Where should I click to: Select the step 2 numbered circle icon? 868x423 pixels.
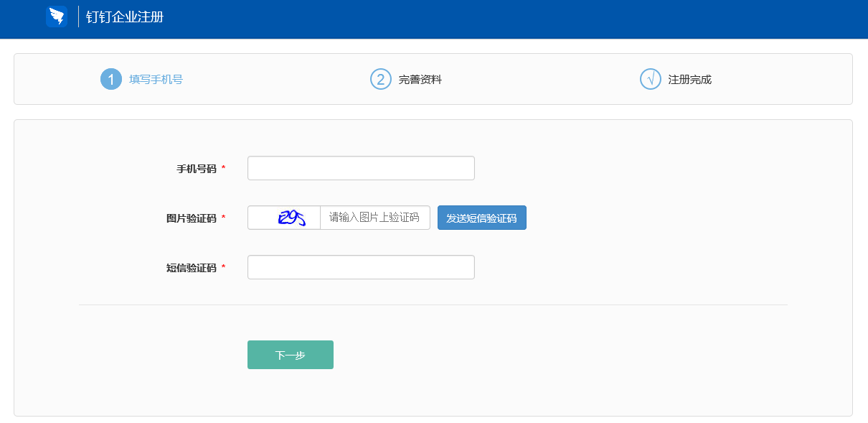381,79
